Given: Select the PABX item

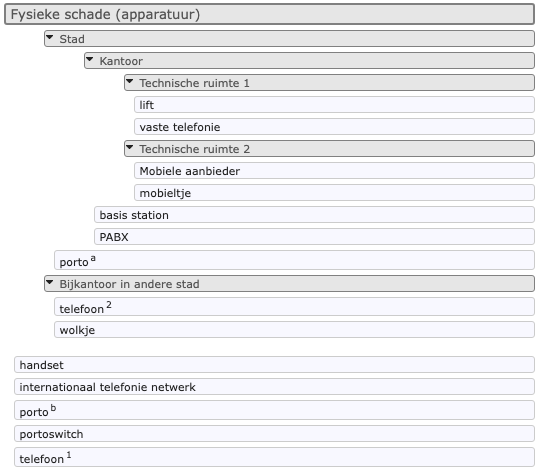Looking at the screenshot, I should point(314,236).
